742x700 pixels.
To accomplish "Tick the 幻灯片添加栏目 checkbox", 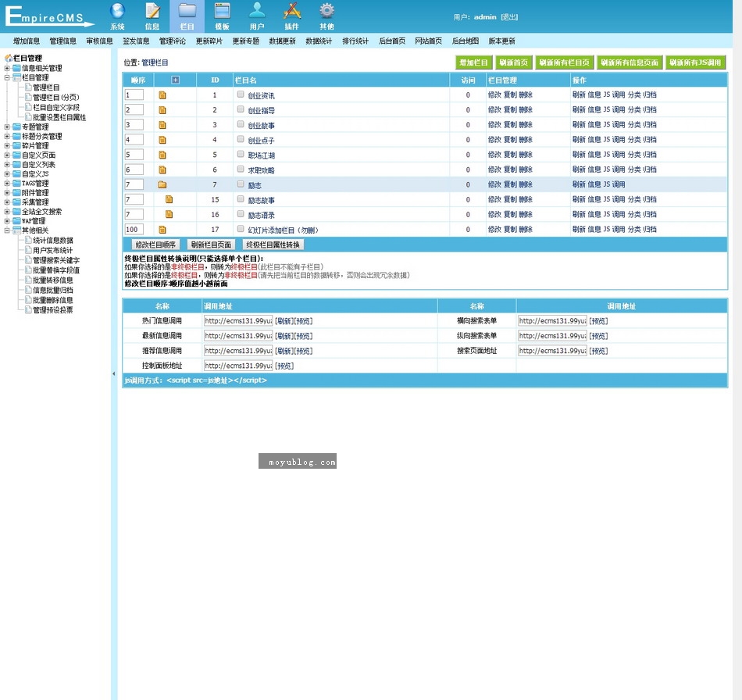I will tap(241, 229).
